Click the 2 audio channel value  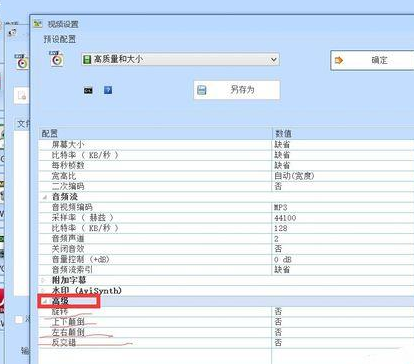pyautogui.click(x=276, y=239)
